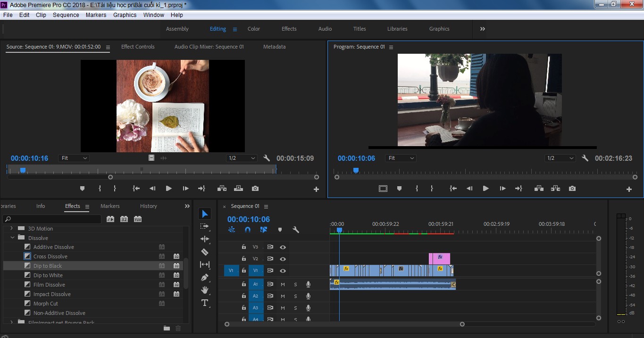Open the Sequence menu
This screenshot has height=338, width=644.
pyautogui.click(x=66, y=15)
